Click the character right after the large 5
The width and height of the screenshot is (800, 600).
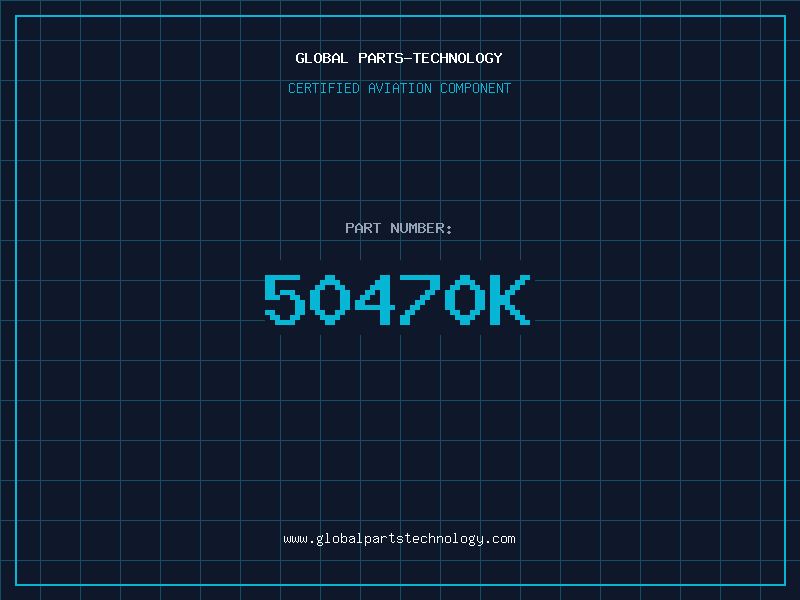click(x=330, y=299)
